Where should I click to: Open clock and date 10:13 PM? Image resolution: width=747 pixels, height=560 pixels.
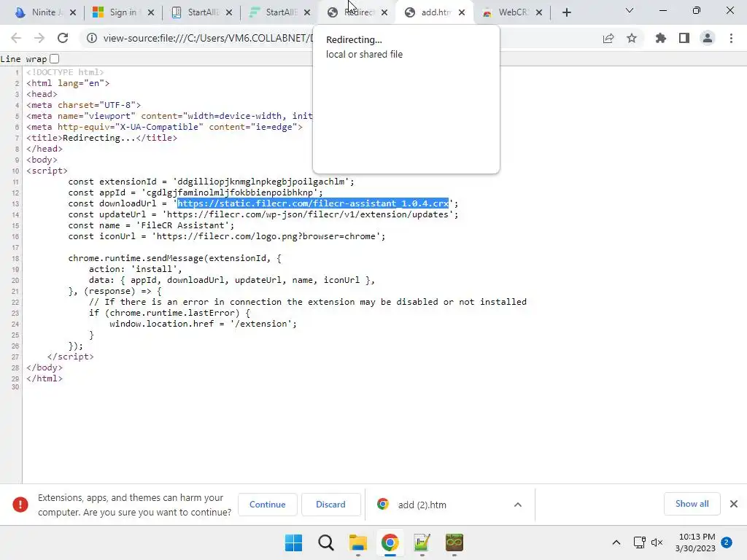tap(695, 542)
